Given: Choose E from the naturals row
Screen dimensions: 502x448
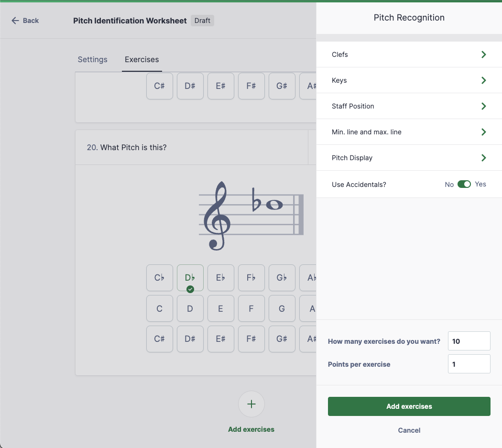Looking at the screenshot, I should 220,308.
